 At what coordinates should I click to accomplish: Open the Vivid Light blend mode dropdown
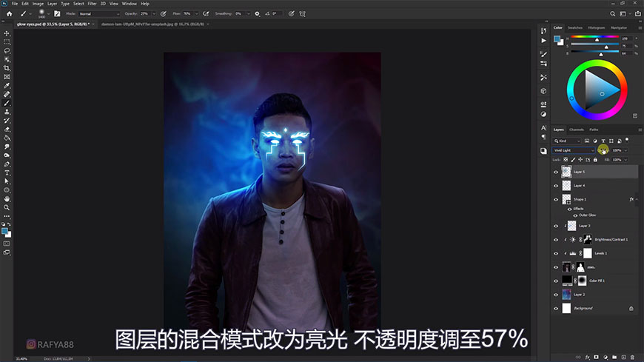point(574,150)
